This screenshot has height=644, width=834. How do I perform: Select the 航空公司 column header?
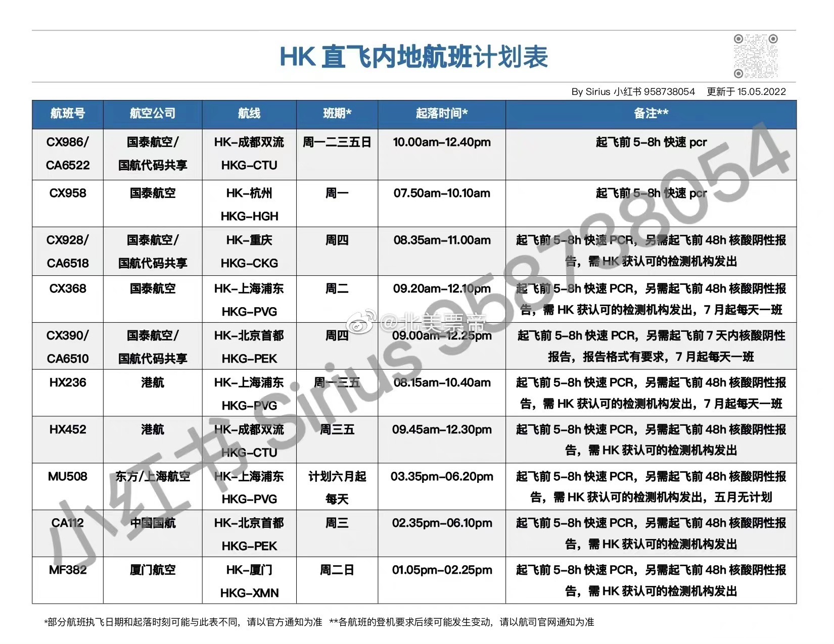152,114
